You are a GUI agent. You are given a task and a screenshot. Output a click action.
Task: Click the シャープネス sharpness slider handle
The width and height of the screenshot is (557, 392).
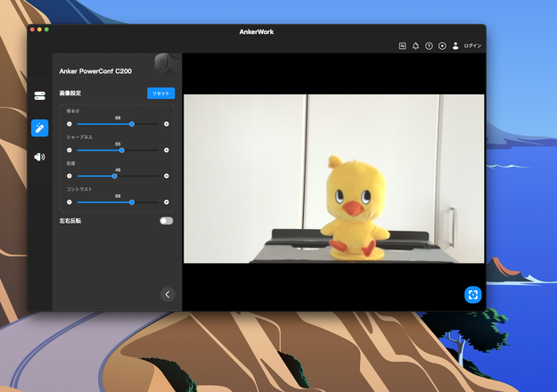(x=122, y=151)
